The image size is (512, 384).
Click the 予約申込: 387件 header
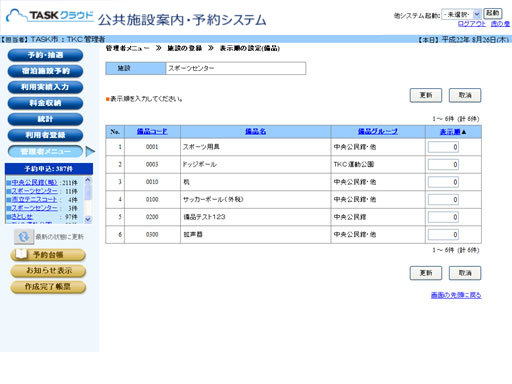[49, 169]
